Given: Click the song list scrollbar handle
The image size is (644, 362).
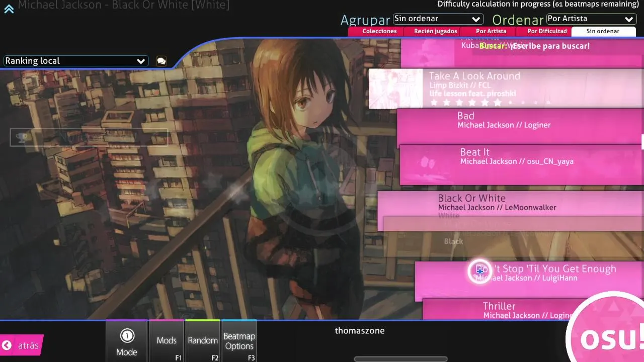Looking at the screenshot, I should (642, 141).
